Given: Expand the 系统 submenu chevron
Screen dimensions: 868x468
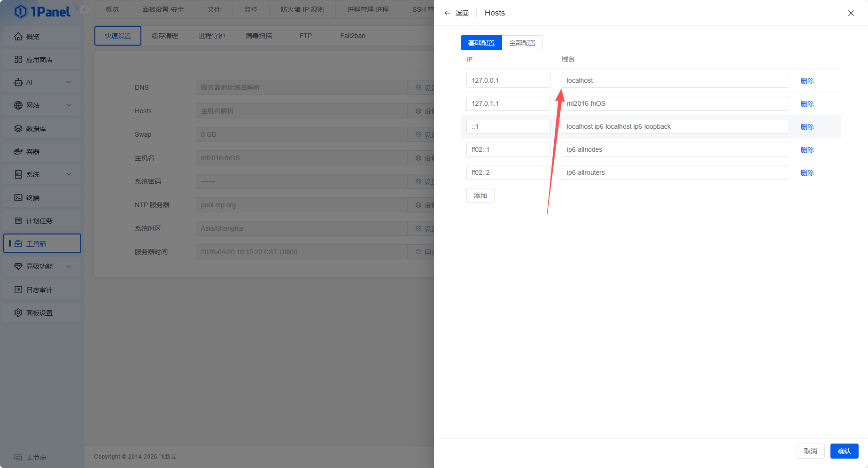Looking at the screenshot, I should pos(69,174).
